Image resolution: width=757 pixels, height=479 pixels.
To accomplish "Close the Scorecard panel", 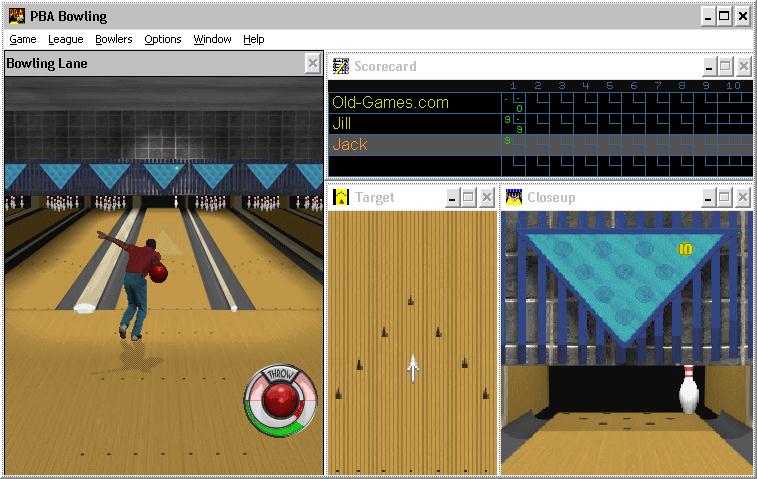I will (x=743, y=67).
